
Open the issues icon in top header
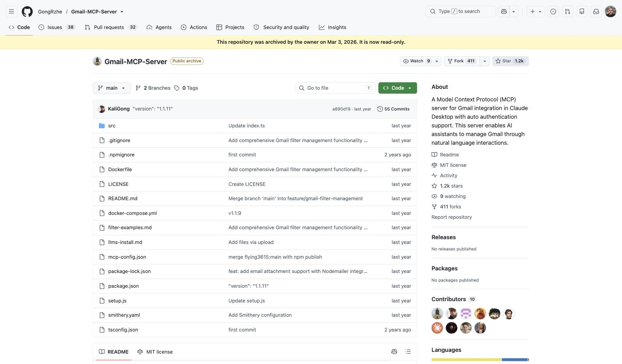point(553,12)
